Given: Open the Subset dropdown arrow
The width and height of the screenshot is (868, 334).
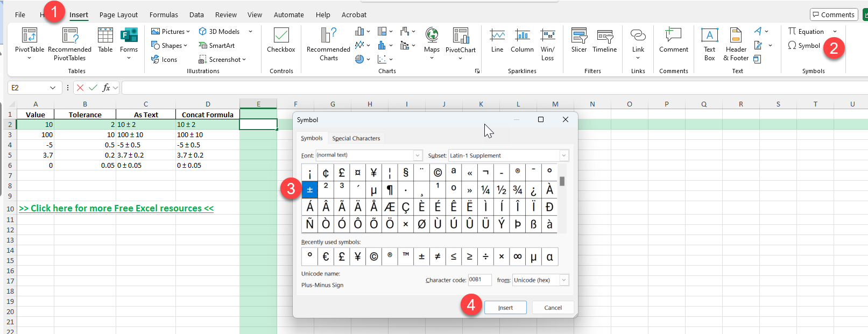Looking at the screenshot, I should click(x=564, y=155).
